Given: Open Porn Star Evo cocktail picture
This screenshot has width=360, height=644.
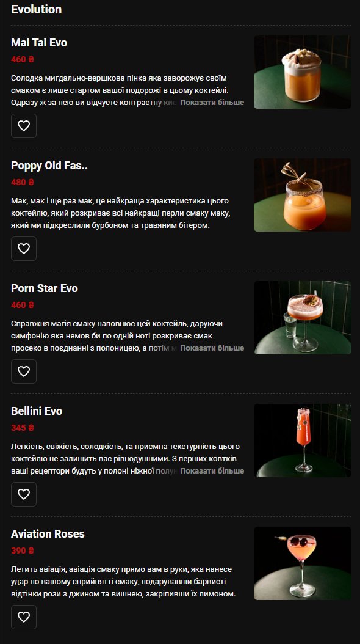Looking at the screenshot, I should coord(303,318).
